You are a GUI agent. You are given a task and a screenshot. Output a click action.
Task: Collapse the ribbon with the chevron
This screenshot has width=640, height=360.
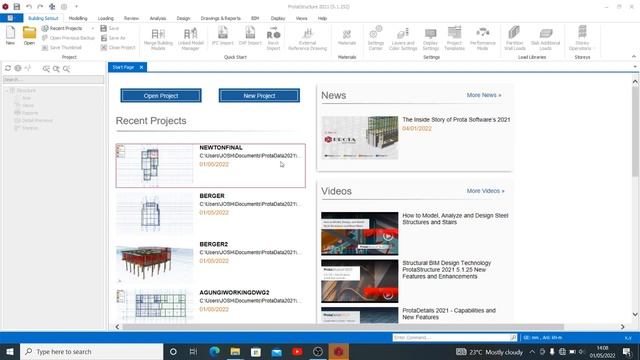point(633,56)
